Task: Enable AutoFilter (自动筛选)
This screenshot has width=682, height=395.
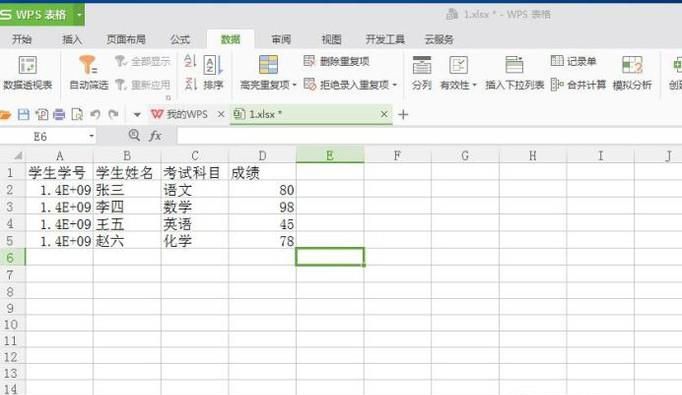Action: pyautogui.click(x=89, y=73)
